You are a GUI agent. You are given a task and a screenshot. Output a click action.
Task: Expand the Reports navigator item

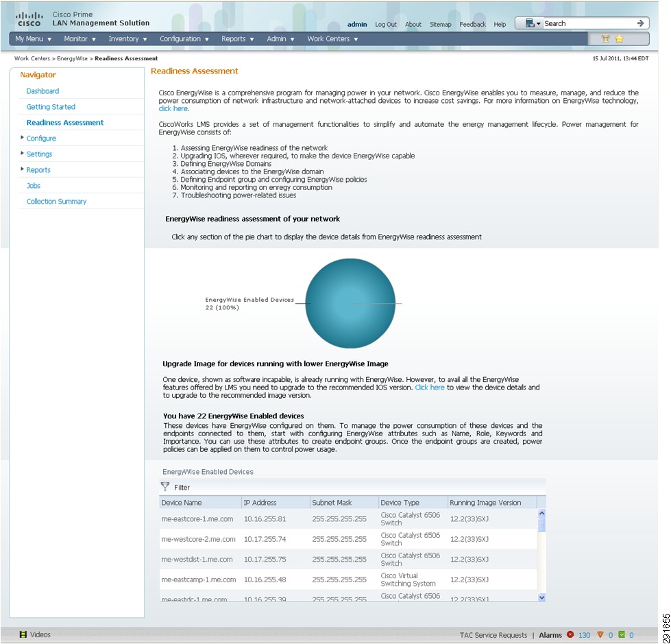click(22, 169)
